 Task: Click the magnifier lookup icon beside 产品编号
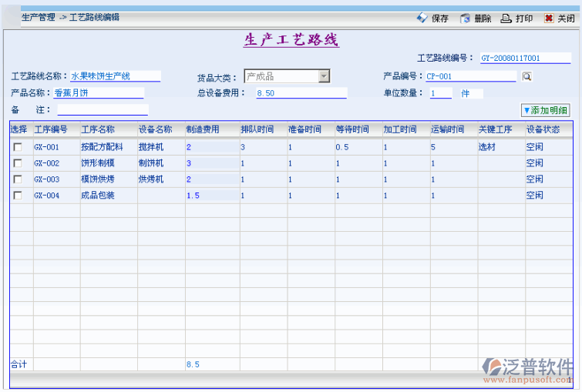[x=526, y=76]
